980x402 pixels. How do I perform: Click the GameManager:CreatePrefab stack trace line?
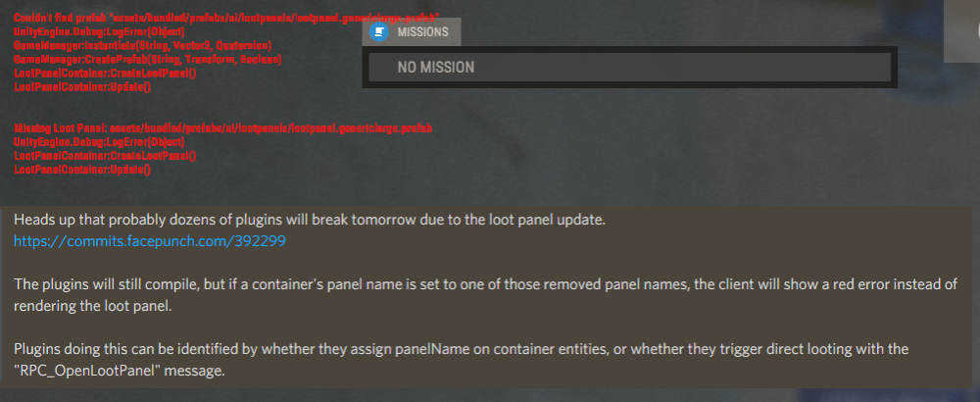(147, 60)
